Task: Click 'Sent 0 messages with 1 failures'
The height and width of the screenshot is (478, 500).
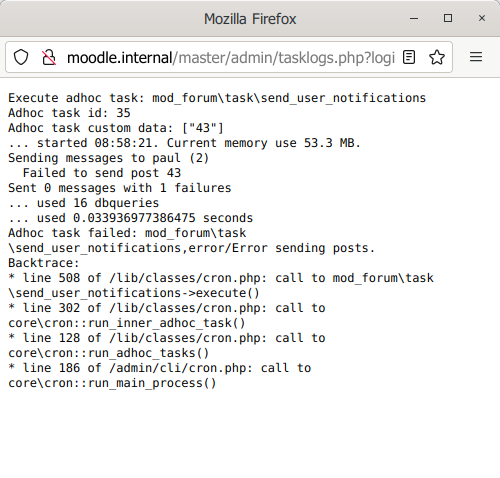Action: click(x=120, y=188)
